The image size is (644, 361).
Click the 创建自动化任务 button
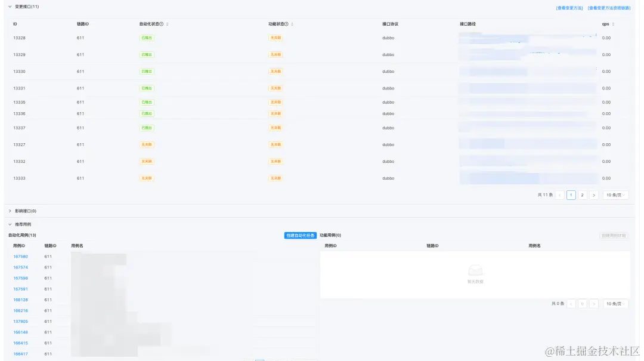pyautogui.click(x=300, y=236)
